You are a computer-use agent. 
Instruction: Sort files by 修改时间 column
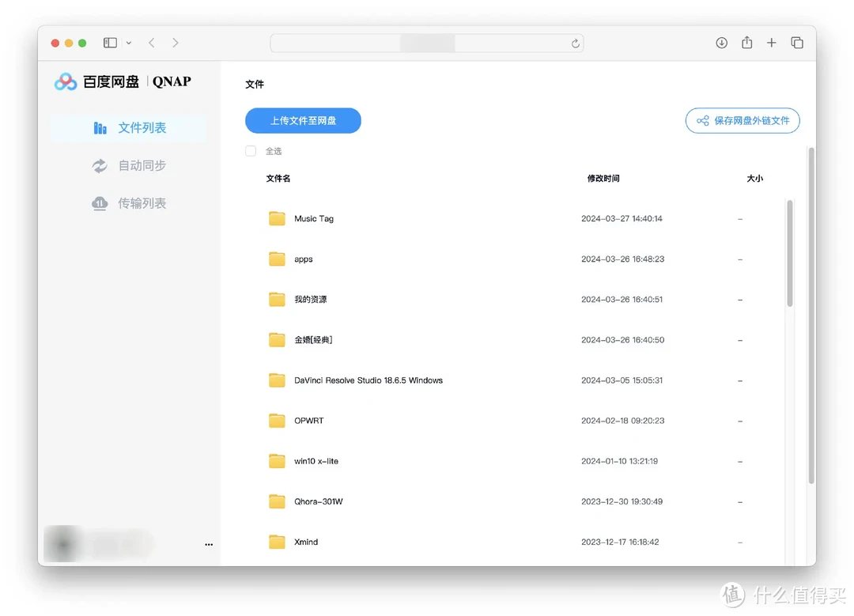pyautogui.click(x=602, y=178)
